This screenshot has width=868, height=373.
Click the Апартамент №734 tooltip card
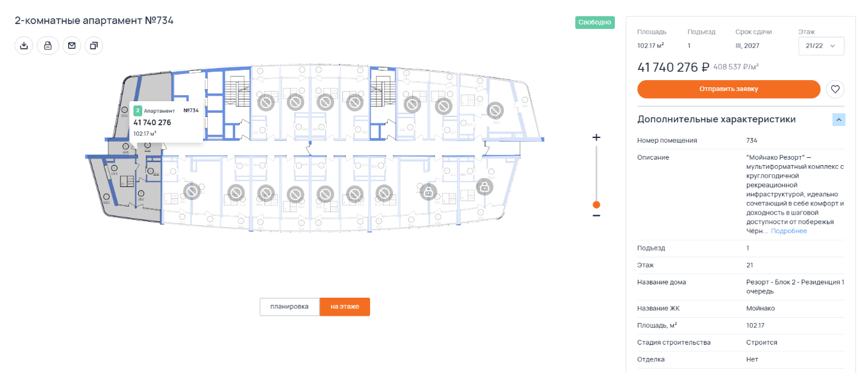pos(166,122)
